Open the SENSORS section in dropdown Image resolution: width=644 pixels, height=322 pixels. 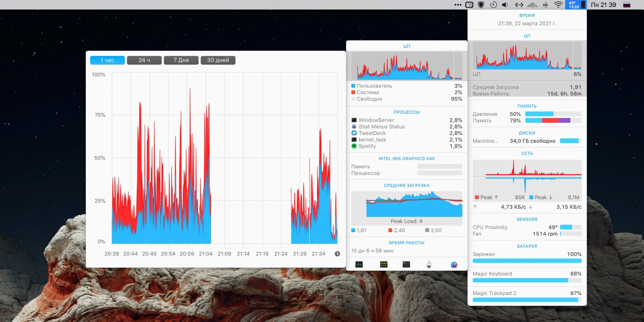[x=527, y=219]
